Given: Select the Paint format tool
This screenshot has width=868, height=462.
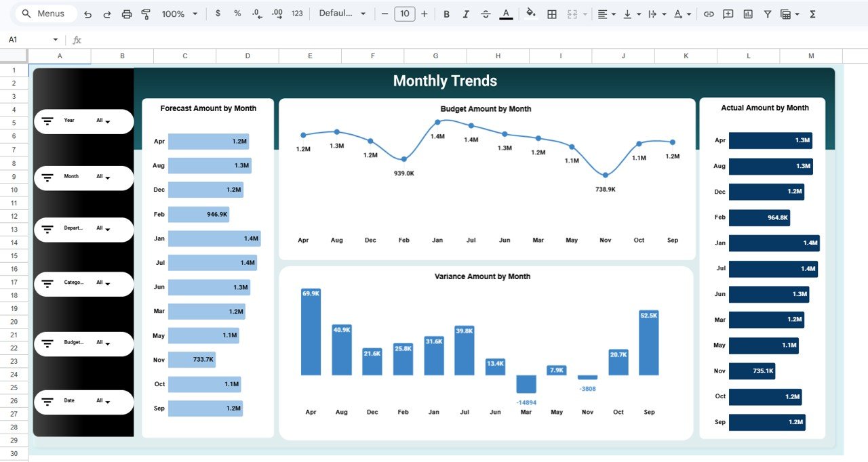Looking at the screenshot, I should click(x=146, y=14).
